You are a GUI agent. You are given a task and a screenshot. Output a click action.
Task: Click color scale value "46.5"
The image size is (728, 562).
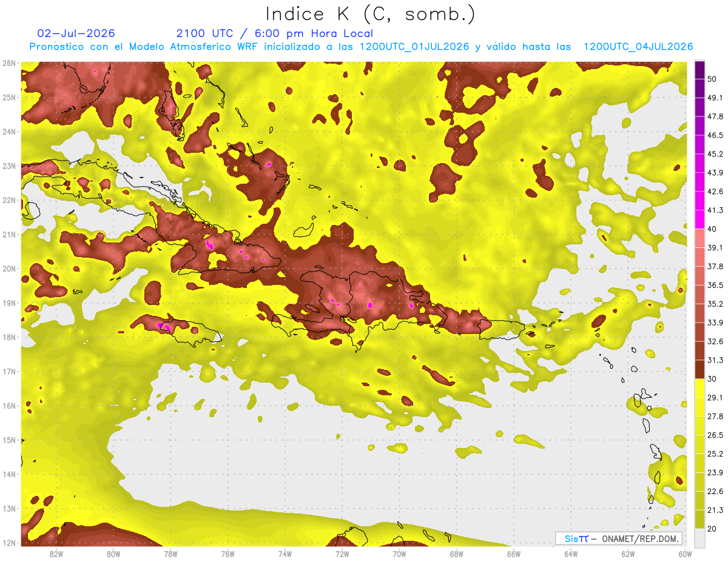click(716, 135)
